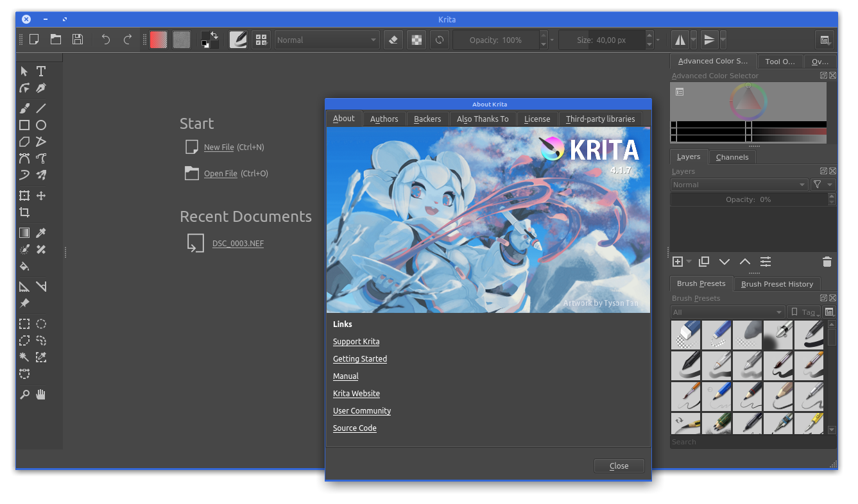Choose the Contiguous Selection magic wand tool
858x504 pixels.
tap(24, 357)
